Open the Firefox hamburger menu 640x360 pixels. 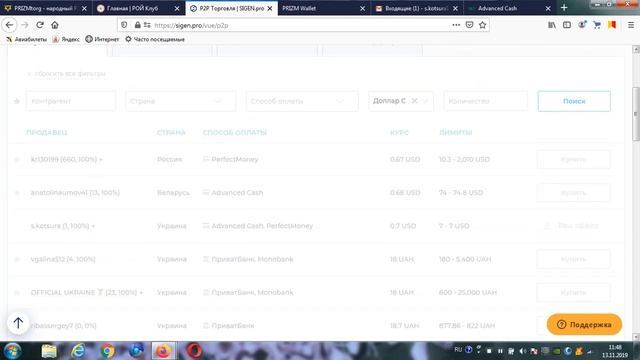coord(631,25)
